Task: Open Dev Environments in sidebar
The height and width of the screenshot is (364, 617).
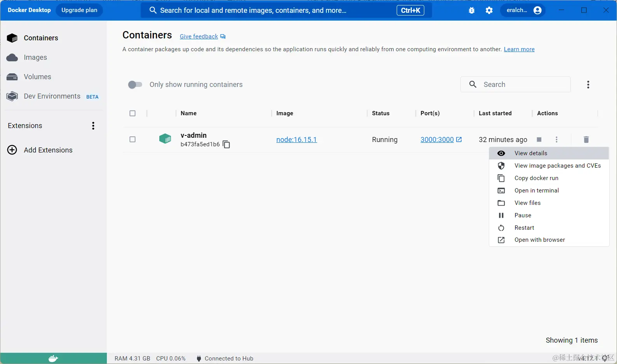Action: point(52,96)
